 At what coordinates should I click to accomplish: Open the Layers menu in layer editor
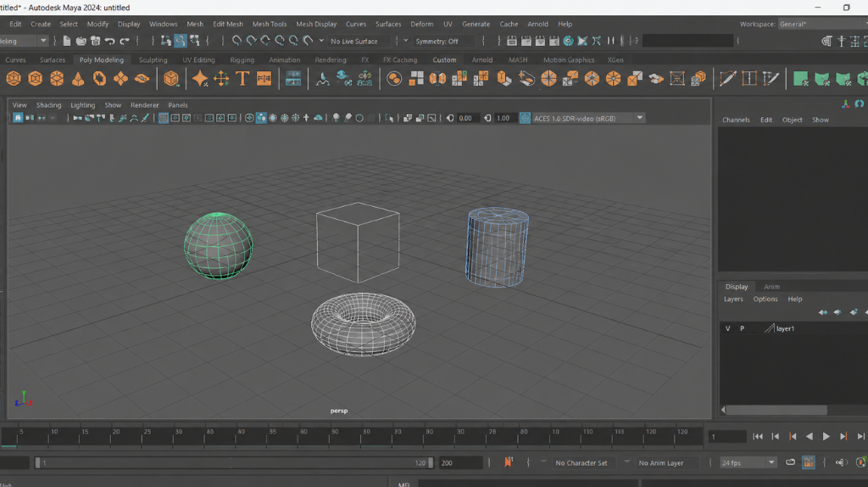(x=733, y=299)
